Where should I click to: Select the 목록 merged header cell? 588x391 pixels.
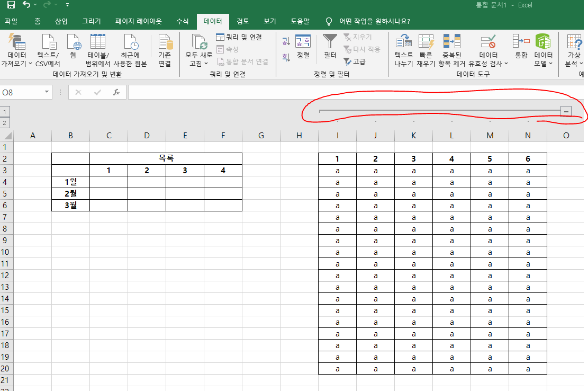(166, 159)
